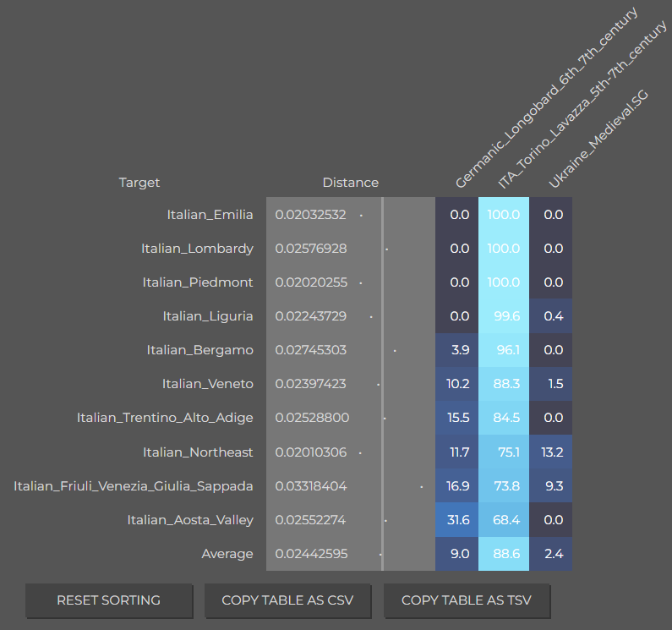Select the Italian_Trentino_Alto_Adige target label

(x=165, y=418)
